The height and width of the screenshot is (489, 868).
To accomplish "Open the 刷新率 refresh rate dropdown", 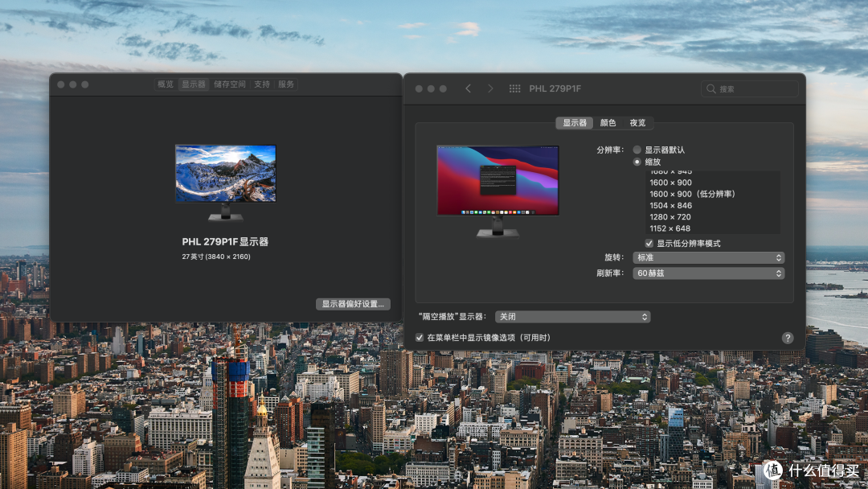I will point(707,273).
